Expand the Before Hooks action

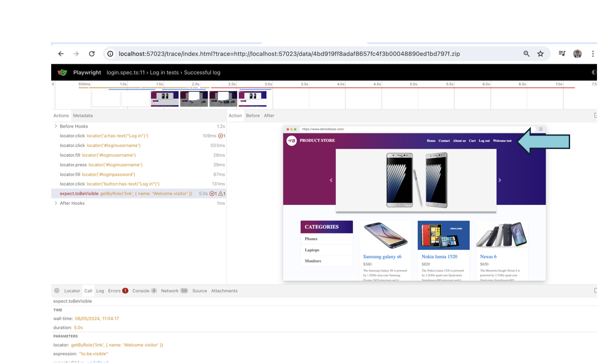[x=56, y=126]
